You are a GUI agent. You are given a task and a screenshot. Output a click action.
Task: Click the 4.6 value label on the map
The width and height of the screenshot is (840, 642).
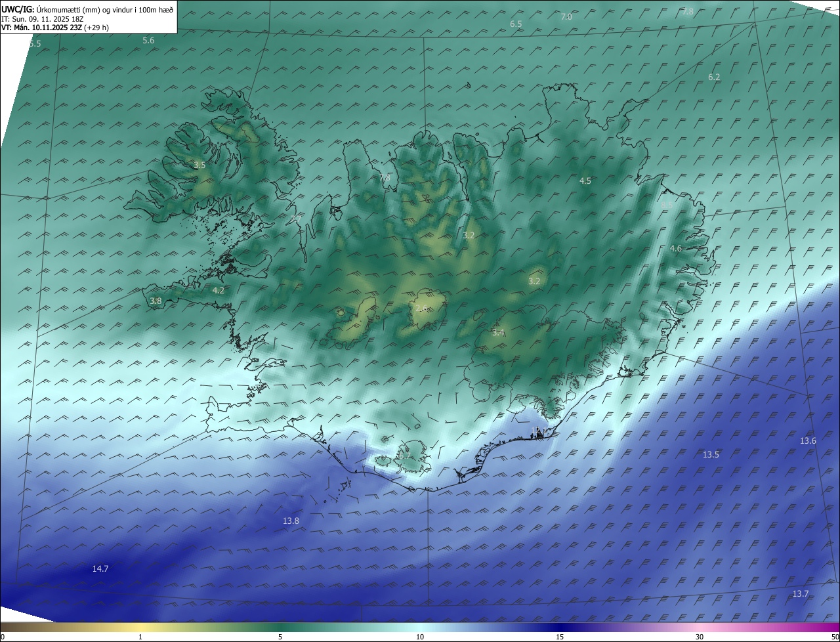click(x=675, y=249)
